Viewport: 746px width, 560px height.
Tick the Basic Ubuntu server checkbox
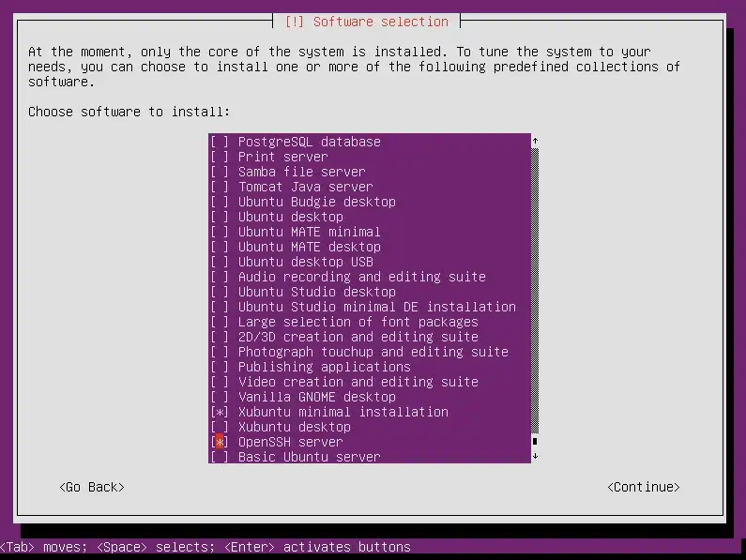click(x=220, y=457)
